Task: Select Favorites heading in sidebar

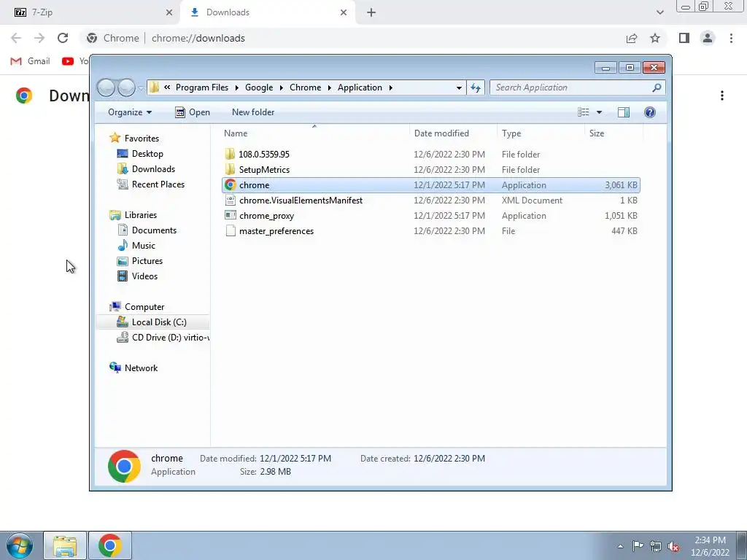Action: pos(142,138)
